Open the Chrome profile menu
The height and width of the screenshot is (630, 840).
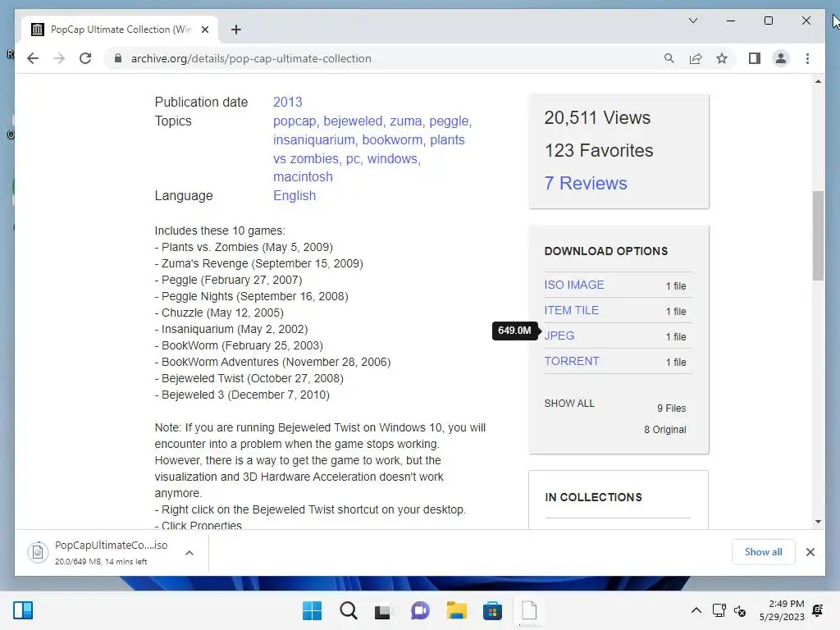(x=781, y=58)
